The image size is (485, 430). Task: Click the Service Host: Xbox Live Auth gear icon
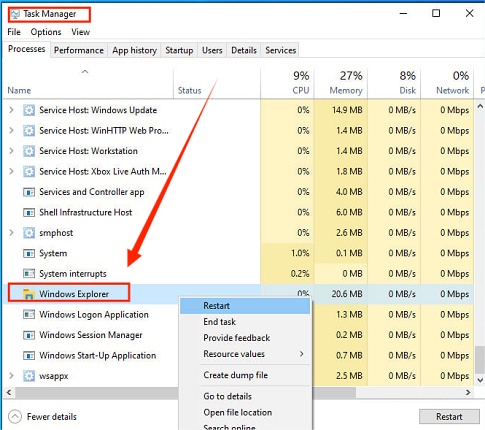29,172
